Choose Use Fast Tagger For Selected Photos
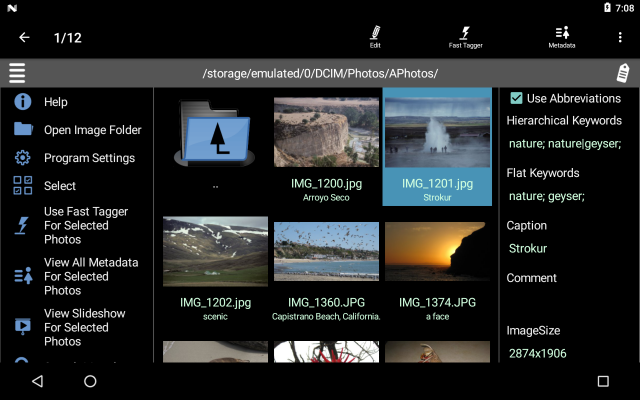The height and width of the screenshot is (400, 640). (x=86, y=225)
